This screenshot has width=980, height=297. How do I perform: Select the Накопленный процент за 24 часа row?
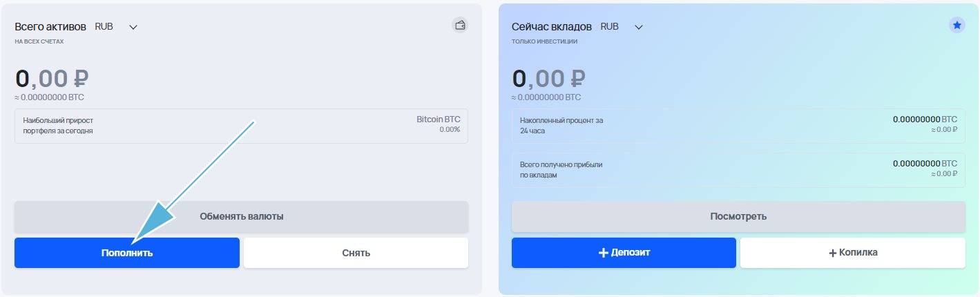[x=738, y=125]
